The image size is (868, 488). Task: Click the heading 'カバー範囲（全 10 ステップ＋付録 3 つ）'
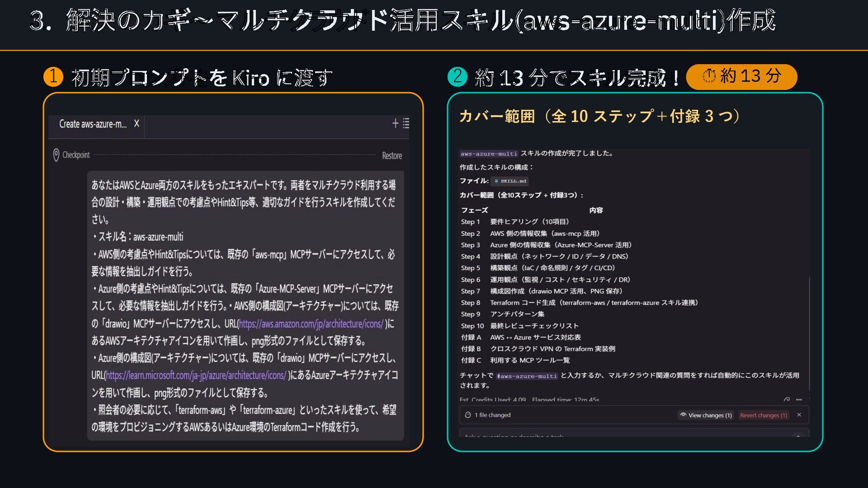click(x=599, y=116)
